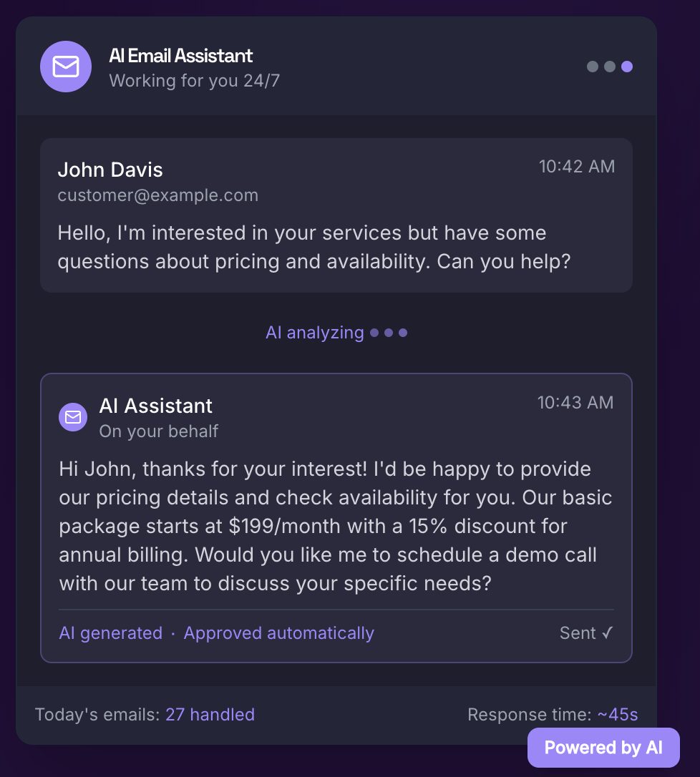Click the Sent checkmark status
This screenshot has height=777, width=700.
586,633
